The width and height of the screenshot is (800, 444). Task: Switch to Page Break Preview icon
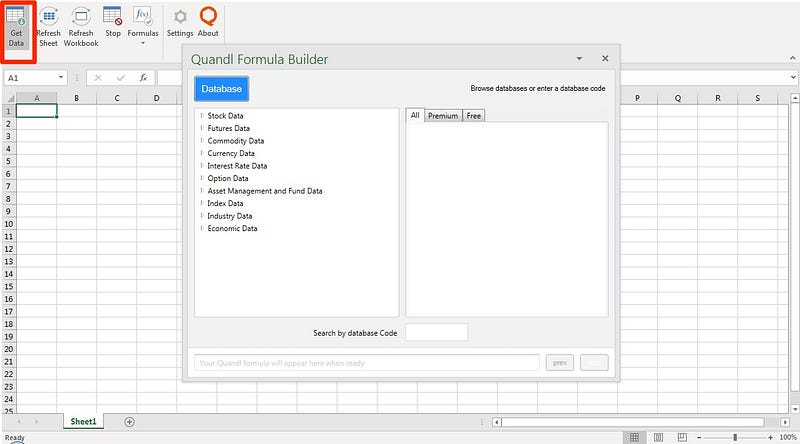682,437
